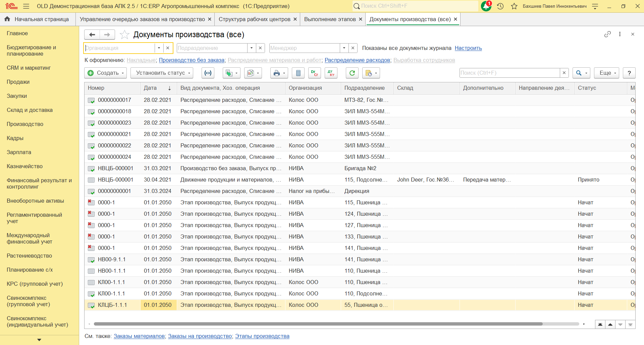Click the barcode scanner signal icon

point(208,73)
